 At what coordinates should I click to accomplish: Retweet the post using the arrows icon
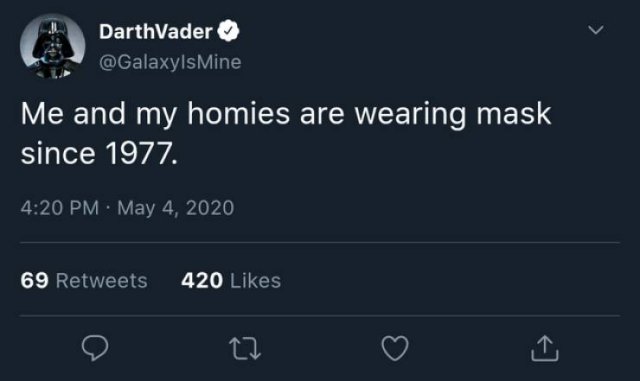click(x=244, y=348)
